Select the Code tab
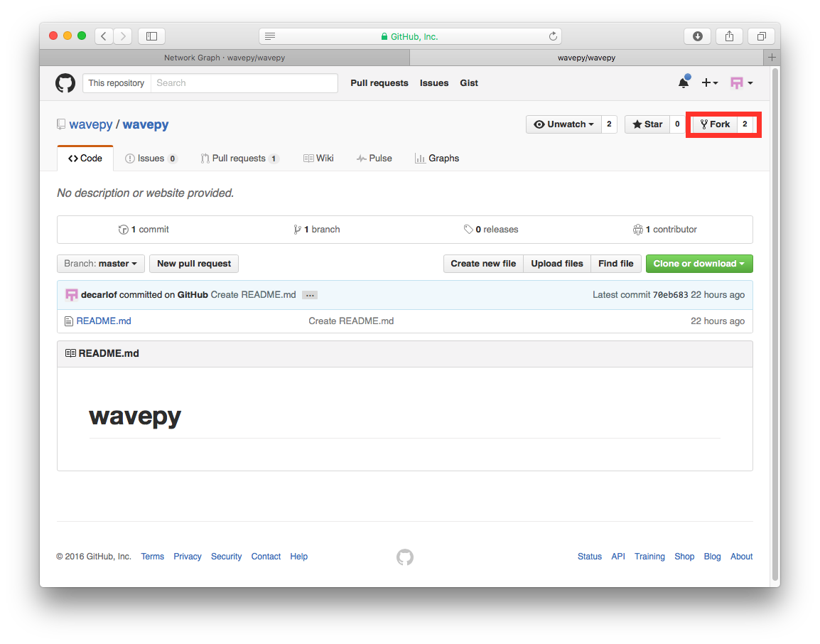 [x=85, y=158]
